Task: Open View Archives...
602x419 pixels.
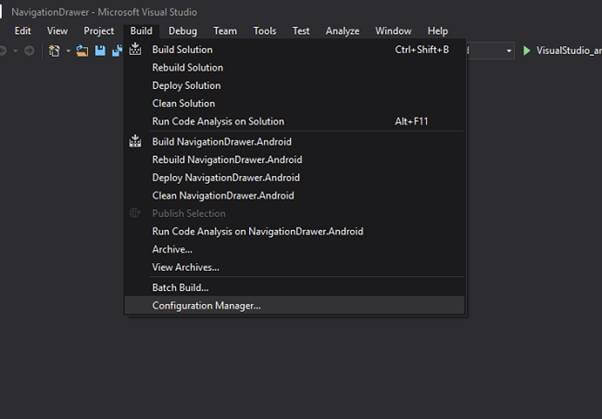Action: click(294, 267)
